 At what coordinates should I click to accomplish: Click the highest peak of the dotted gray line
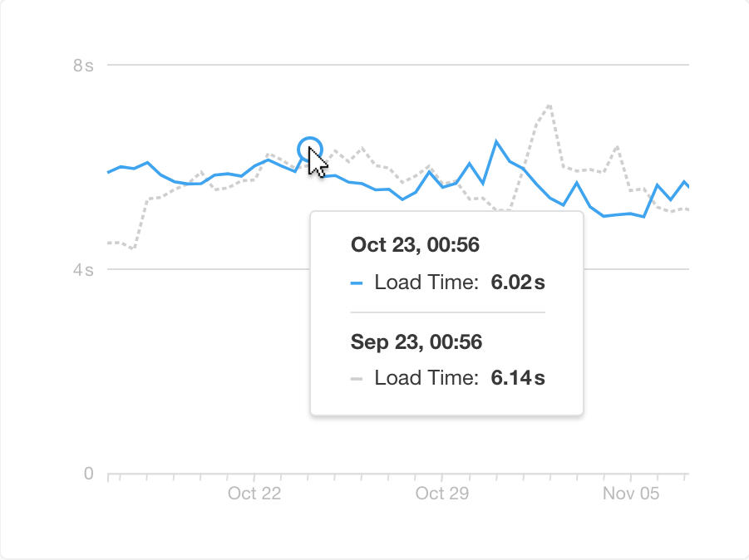[549, 106]
